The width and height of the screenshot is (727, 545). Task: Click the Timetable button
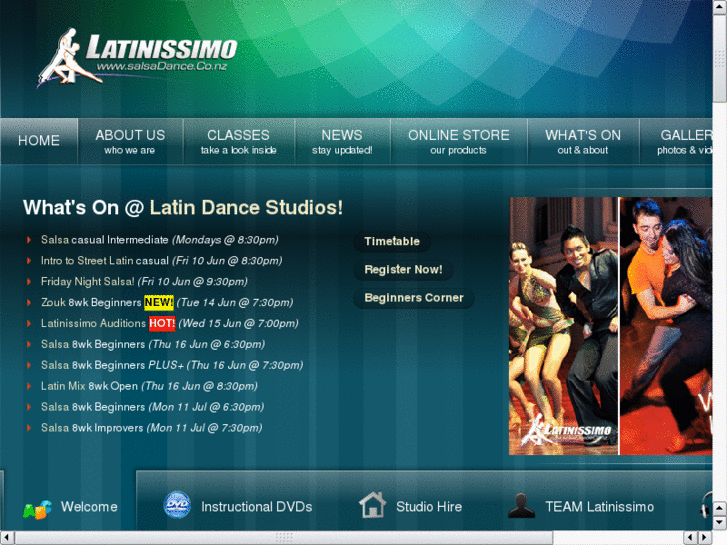(392, 242)
